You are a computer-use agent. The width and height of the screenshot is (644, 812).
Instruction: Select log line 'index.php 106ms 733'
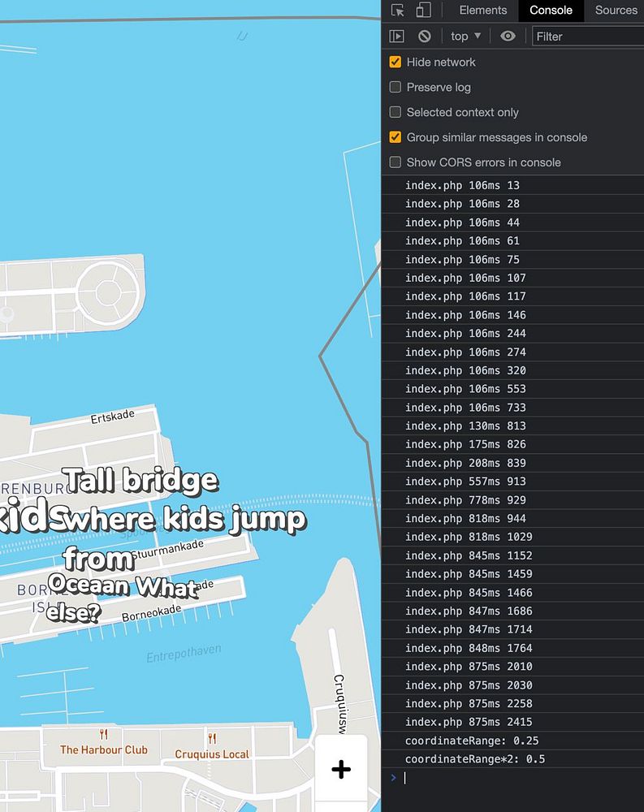513,408
